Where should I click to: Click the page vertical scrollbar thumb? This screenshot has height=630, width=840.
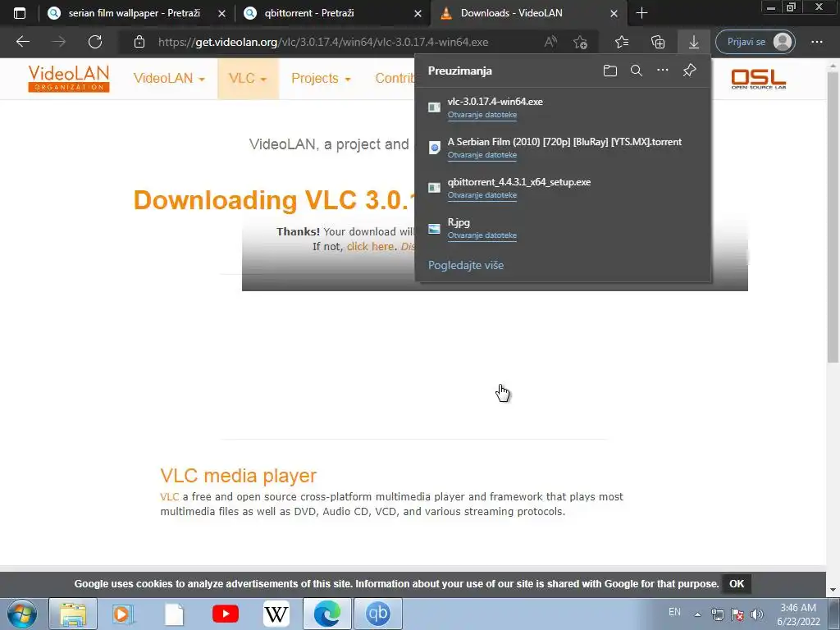click(x=833, y=216)
